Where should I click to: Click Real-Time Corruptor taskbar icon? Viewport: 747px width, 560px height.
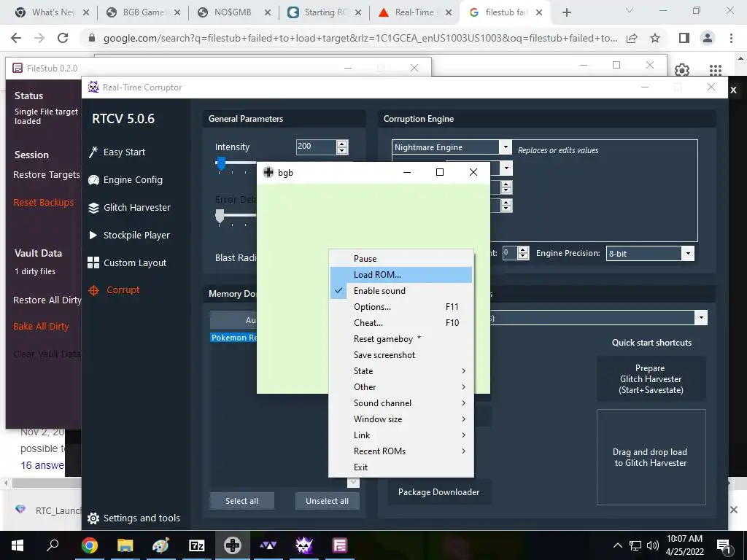coord(304,545)
